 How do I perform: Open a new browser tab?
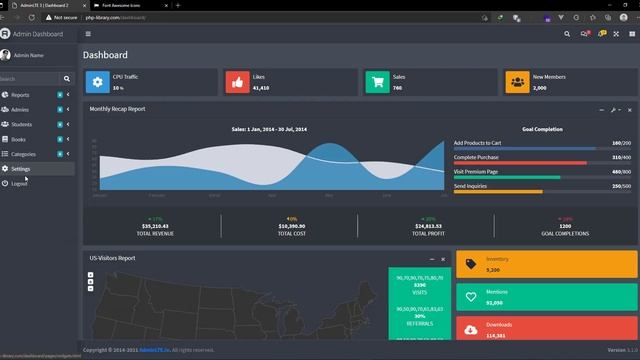pyautogui.click(x=178, y=5)
